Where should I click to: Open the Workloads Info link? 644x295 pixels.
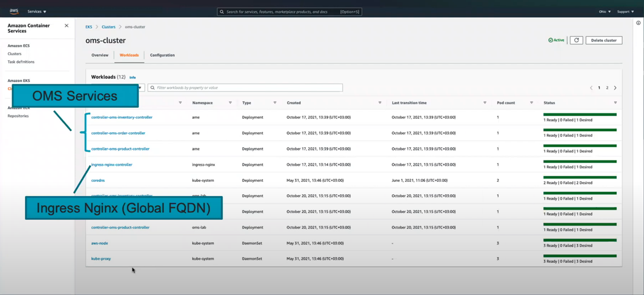pyautogui.click(x=132, y=77)
